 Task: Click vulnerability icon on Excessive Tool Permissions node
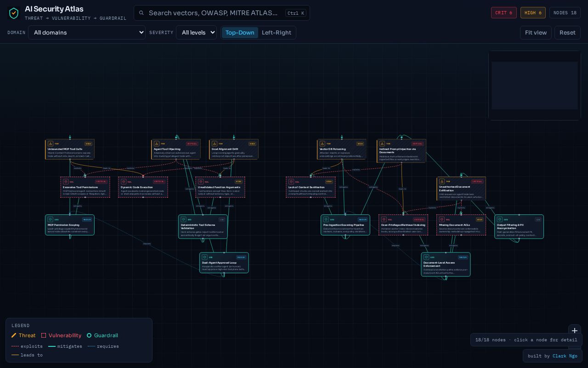click(x=66, y=182)
